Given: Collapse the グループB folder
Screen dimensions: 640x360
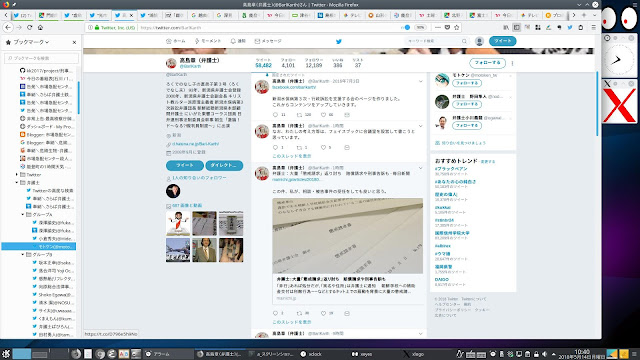Looking at the screenshot, I should click(x=23, y=254).
